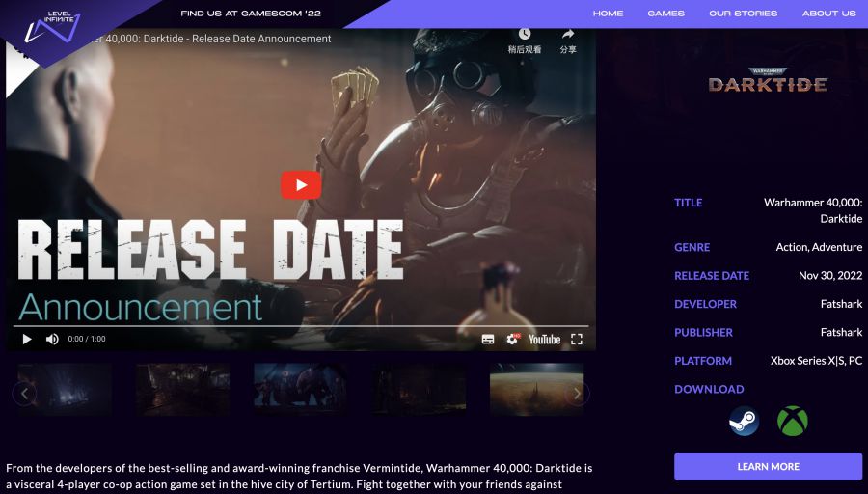Viewport: 868px width, 494px height.
Task: Open the About Us menu item
Action: (x=828, y=14)
